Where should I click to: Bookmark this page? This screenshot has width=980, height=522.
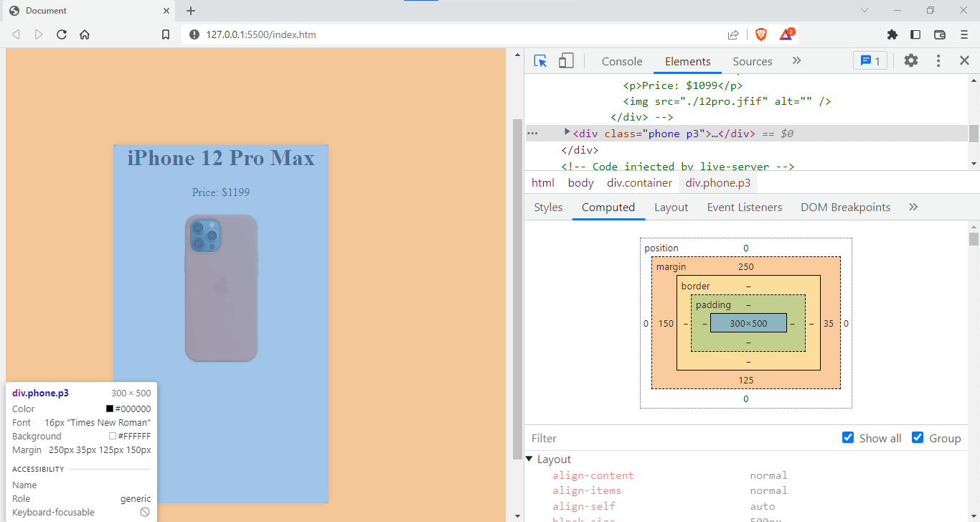click(x=166, y=34)
